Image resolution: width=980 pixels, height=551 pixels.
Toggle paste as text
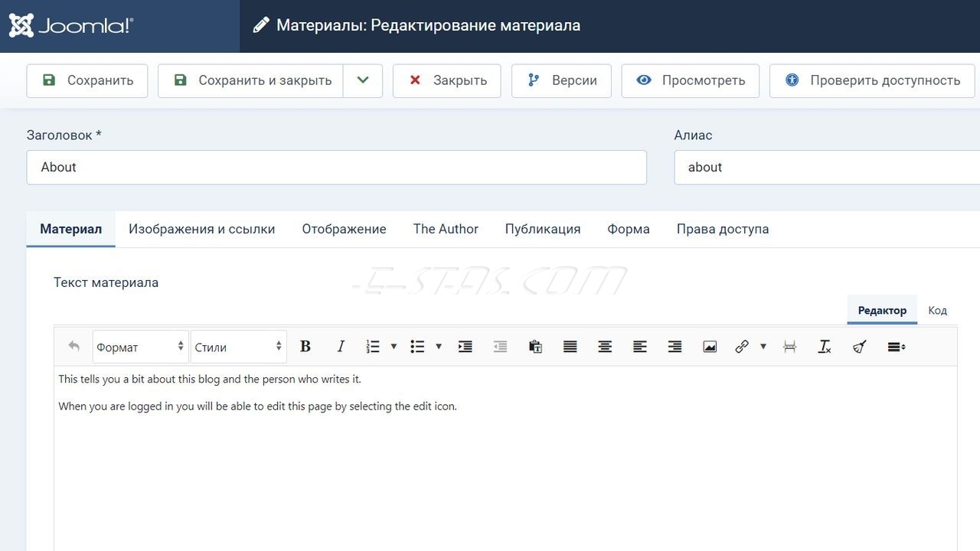coord(535,347)
